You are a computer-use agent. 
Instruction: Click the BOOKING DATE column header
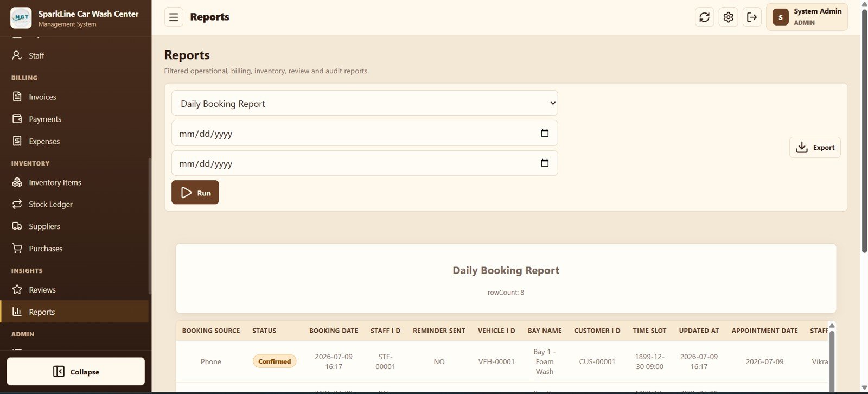(x=334, y=331)
